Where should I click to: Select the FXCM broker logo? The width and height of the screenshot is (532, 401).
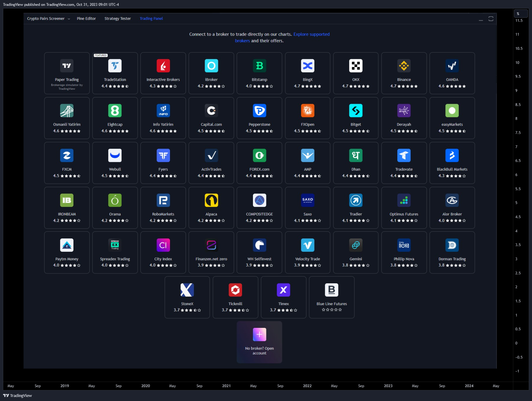pyautogui.click(x=67, y=155)
